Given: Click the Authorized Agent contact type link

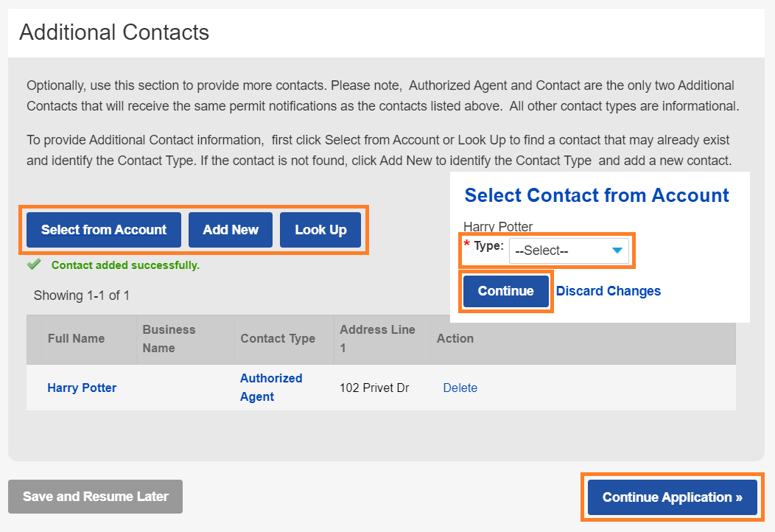Looking at the screenshot, I should point(271,387).
